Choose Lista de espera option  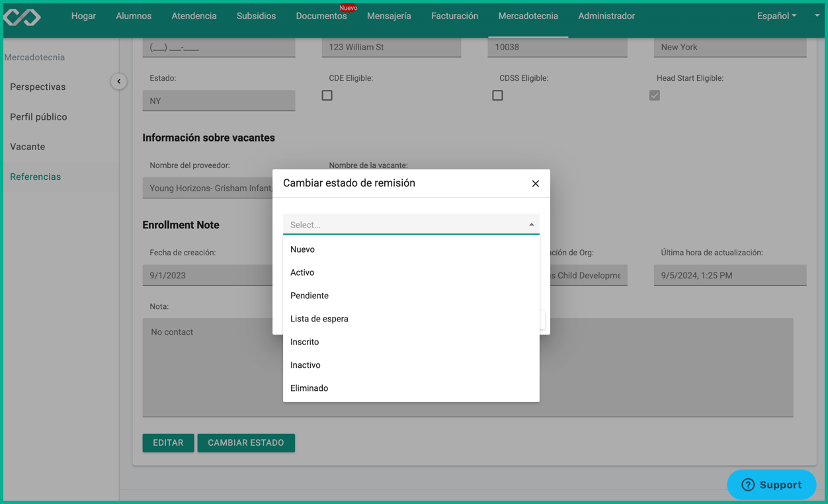pos(411,319)
